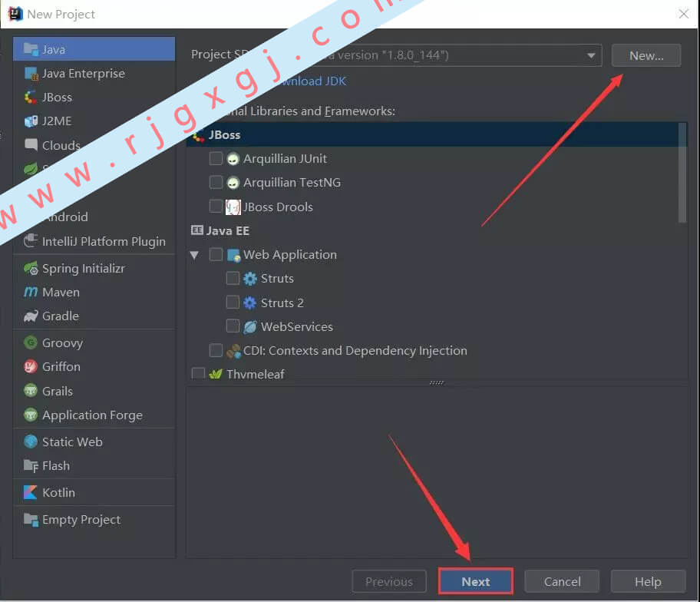
Task: Check the JBoss Drools checkbox
Action: tap(216, 207)
